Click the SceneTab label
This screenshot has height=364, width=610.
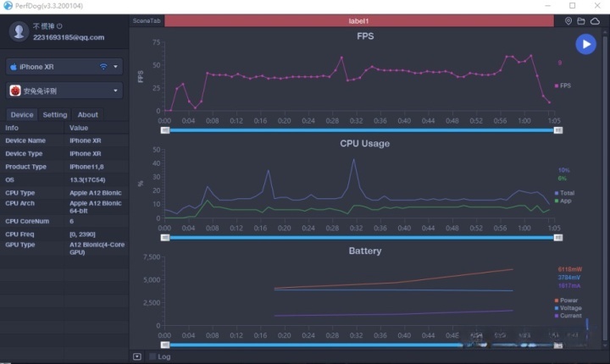[147, 21]
